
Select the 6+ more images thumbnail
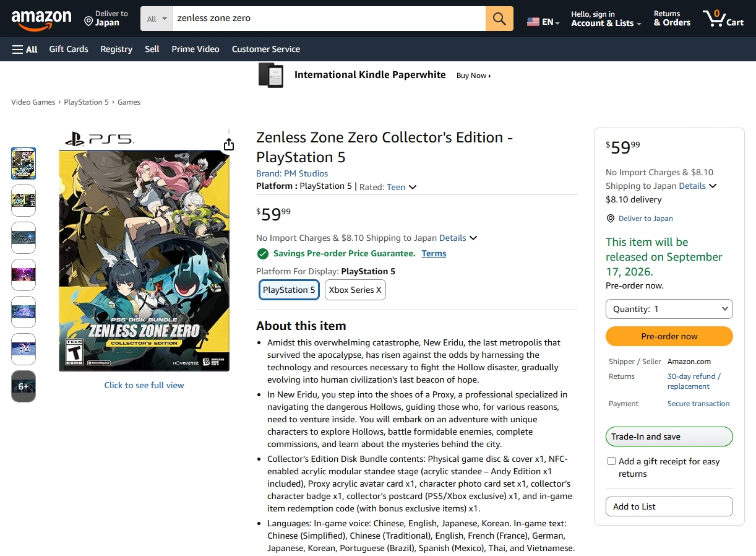[24, 386]
